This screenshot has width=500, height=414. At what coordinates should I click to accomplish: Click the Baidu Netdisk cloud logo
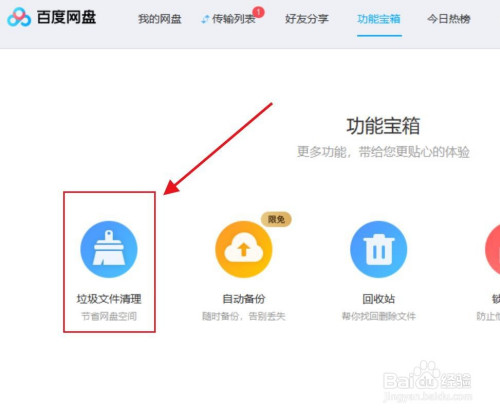coord(19,17)
